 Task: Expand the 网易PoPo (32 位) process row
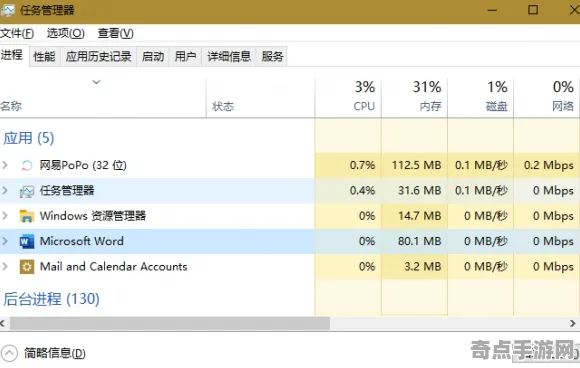coord(5,165)
